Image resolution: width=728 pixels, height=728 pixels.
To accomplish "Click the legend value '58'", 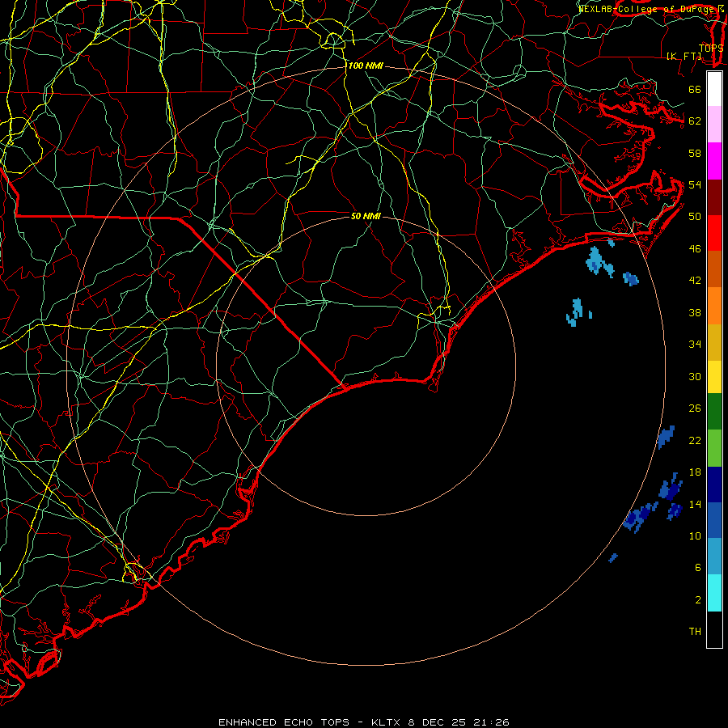I will (695, 153).
